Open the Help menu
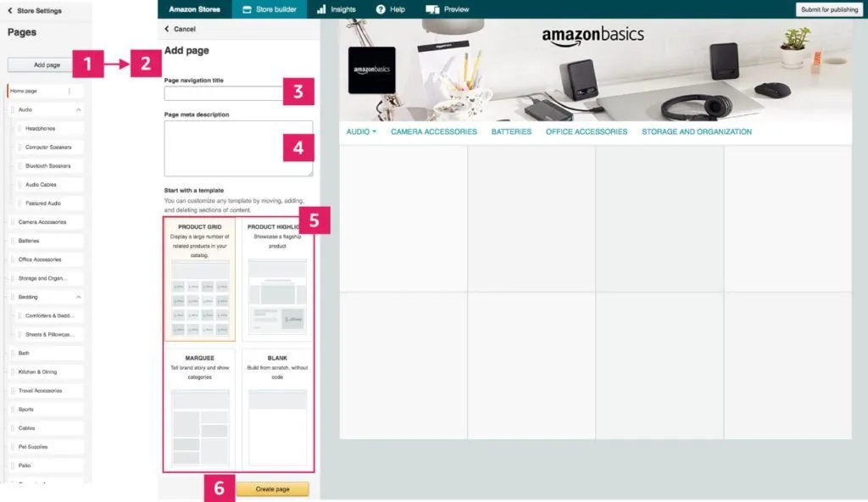Viewport: 868px width, 502px height. click(x=390, y=9)
